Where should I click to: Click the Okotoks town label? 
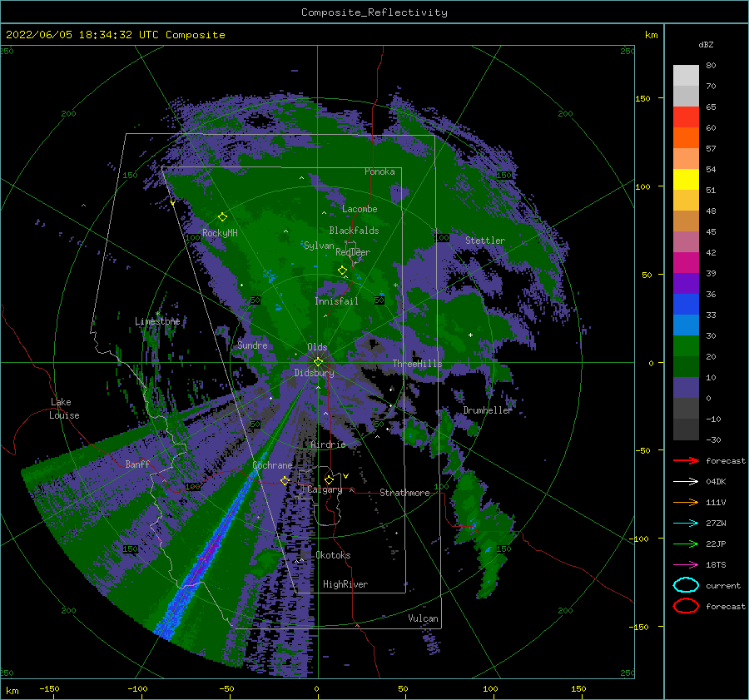point(333,555)
